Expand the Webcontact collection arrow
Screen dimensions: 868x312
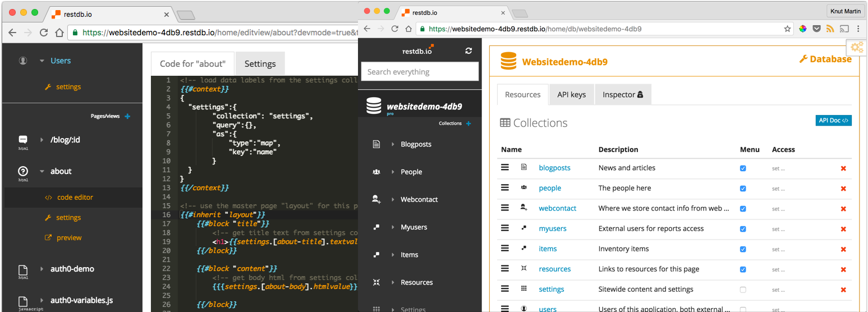[x=392, y=199]
